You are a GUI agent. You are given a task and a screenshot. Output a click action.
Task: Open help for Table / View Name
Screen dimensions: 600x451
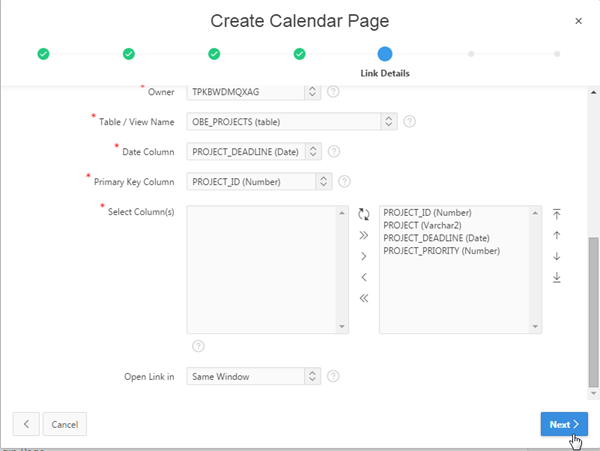click(x=409, y=122)
